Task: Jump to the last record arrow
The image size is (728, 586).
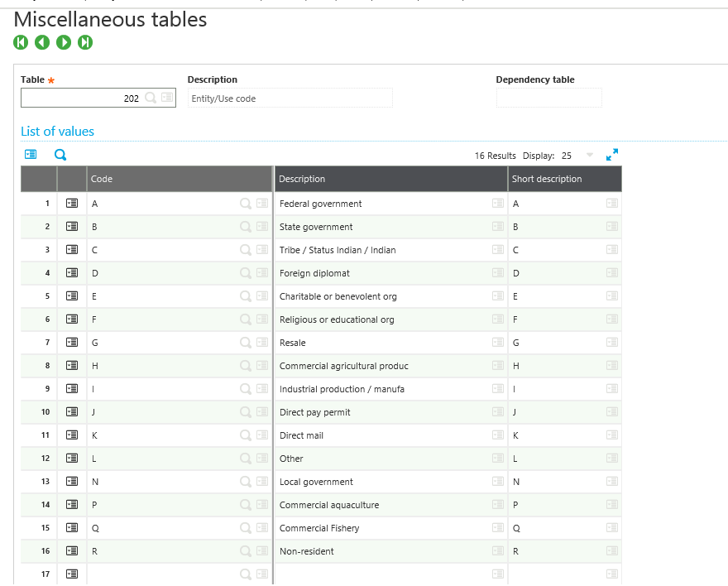Action: tap(85, 42)
